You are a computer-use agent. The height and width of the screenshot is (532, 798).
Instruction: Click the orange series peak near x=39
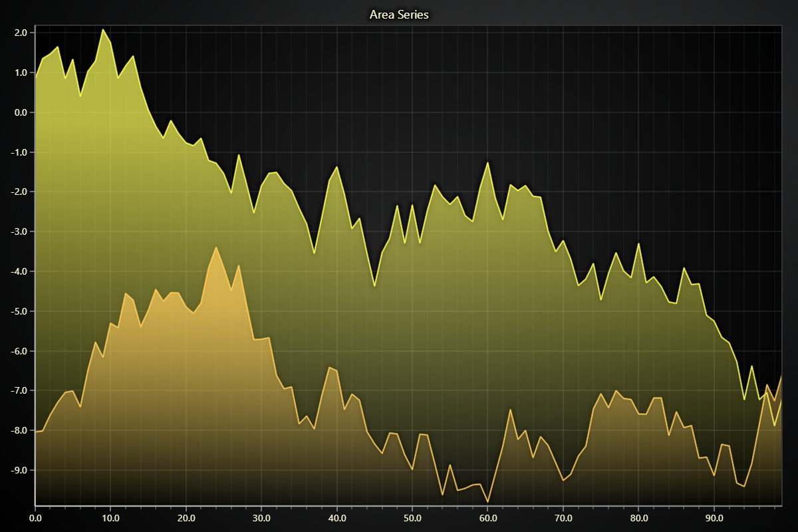[329, 367]
